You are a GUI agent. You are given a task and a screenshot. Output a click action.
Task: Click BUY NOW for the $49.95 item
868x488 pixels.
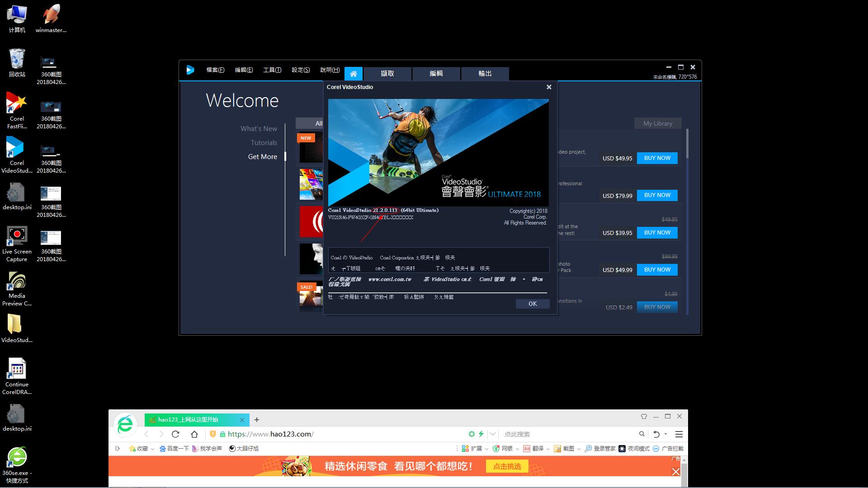(x=657, y=158)
